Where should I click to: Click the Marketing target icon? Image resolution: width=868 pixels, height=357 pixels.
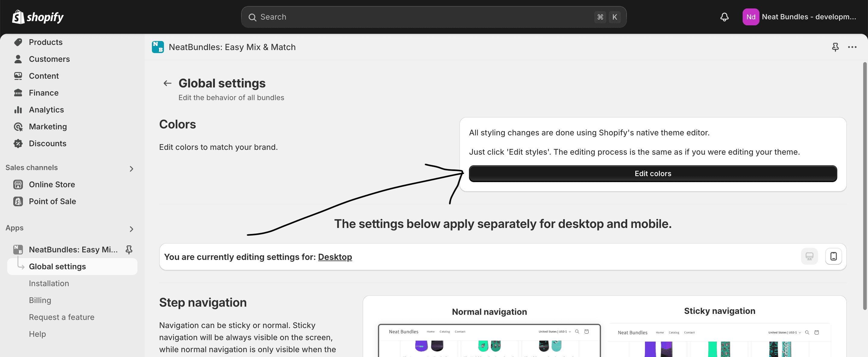(x=18, y=126)
